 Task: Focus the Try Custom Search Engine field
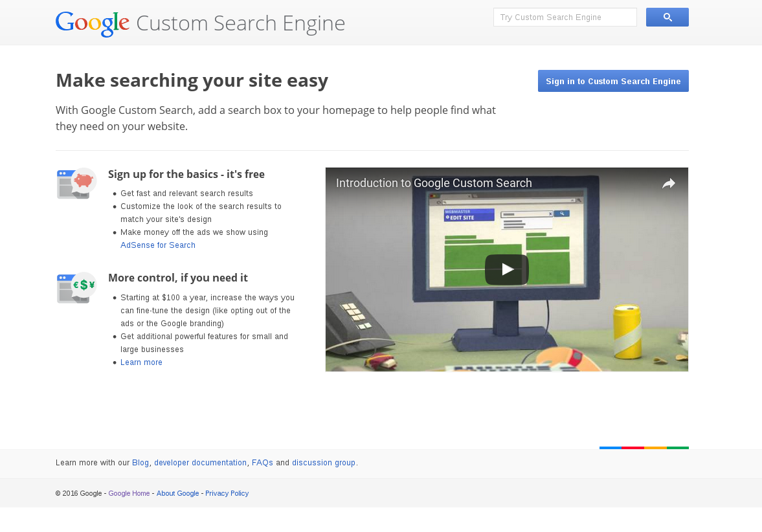(x=565, y=17)
